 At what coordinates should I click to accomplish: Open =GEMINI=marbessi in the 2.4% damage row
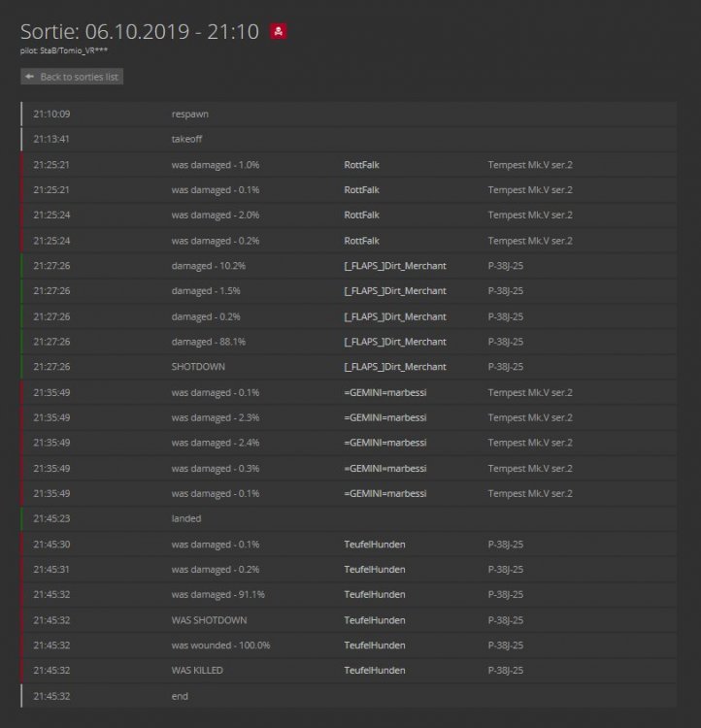(385, 443)
